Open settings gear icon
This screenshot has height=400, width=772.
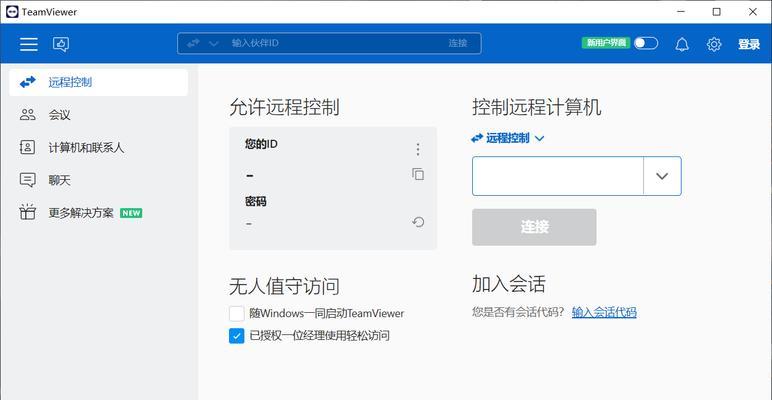click(714, 44)
